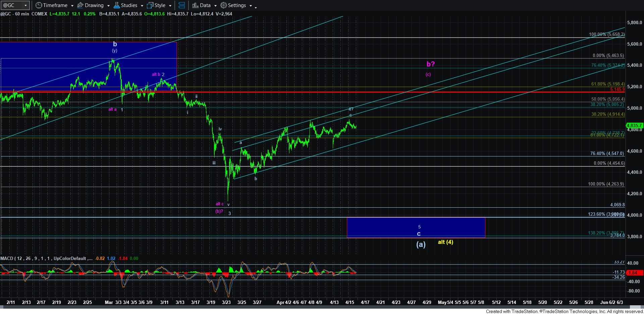
Task: Click the Drawing pencil icon
Action: pos(80,5)
